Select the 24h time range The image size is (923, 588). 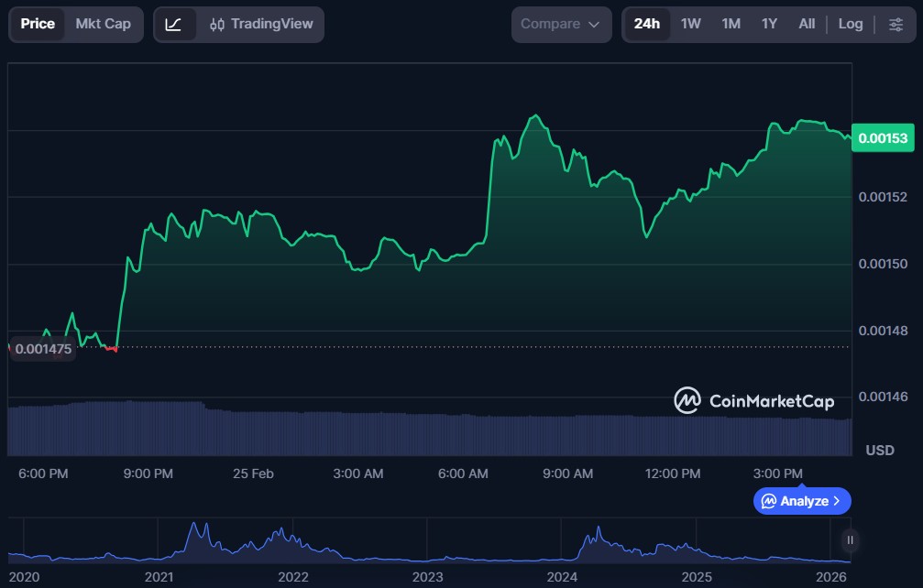pos(646,24)
